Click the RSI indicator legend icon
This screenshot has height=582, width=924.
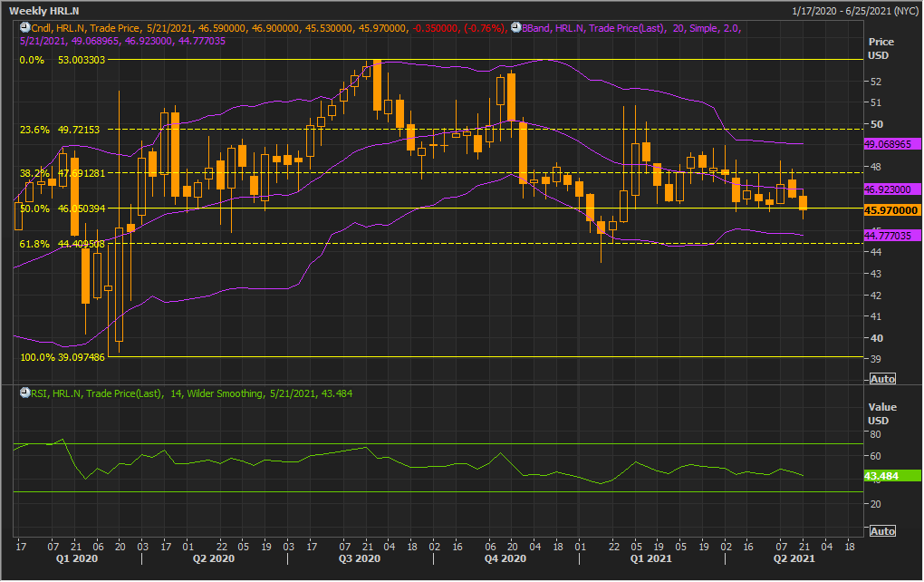tap(24, 393)
